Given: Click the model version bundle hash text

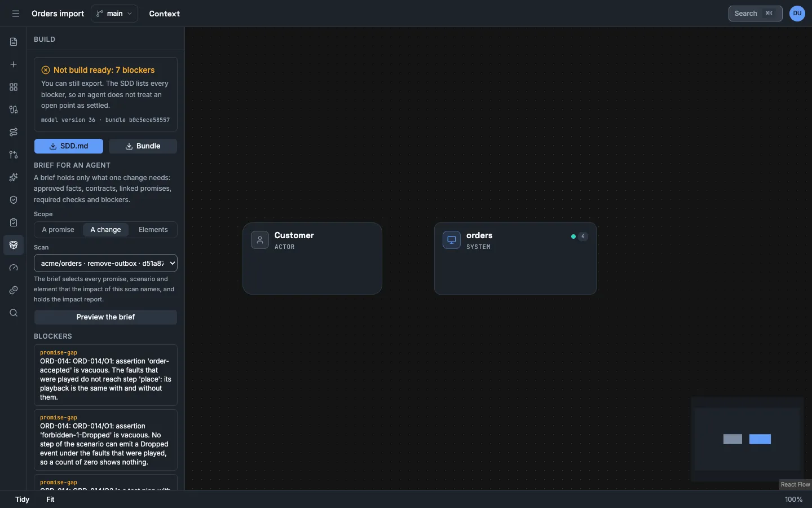Looking at the screenshot, I should (105, 120).
